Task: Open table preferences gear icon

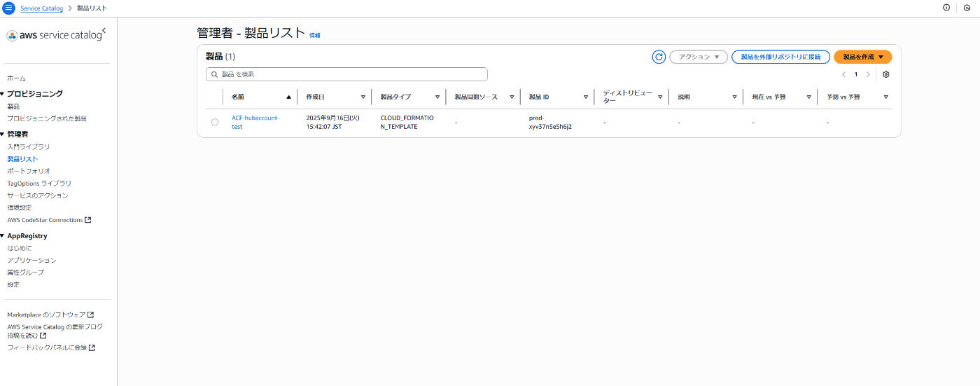Action: coord(886,74)
